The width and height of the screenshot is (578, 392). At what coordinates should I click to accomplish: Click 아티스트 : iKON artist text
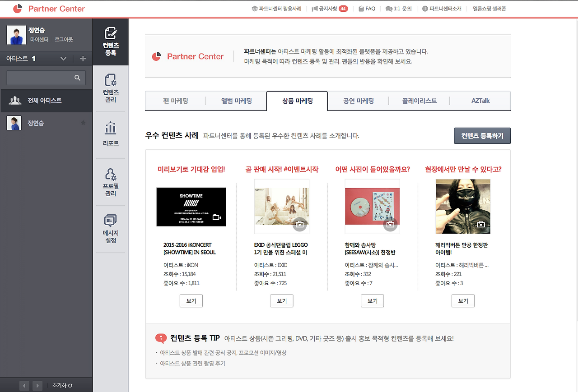coord(181,265)
